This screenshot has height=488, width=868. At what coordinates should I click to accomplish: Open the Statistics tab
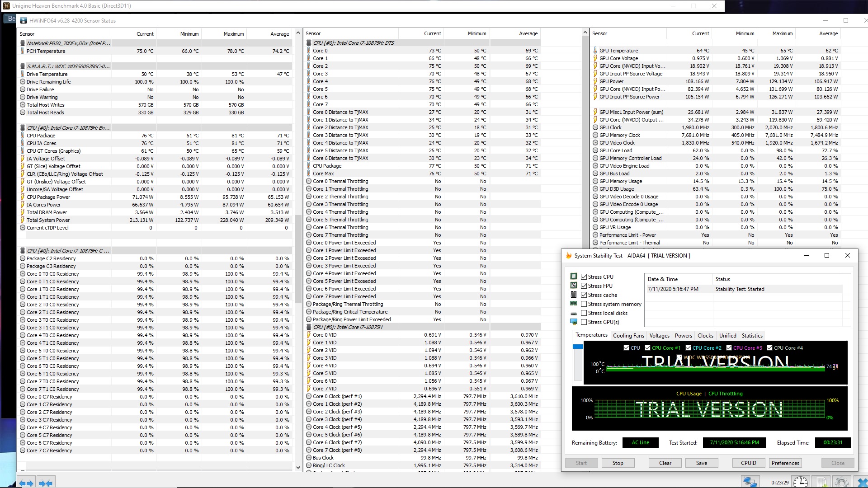pos(752,336)
